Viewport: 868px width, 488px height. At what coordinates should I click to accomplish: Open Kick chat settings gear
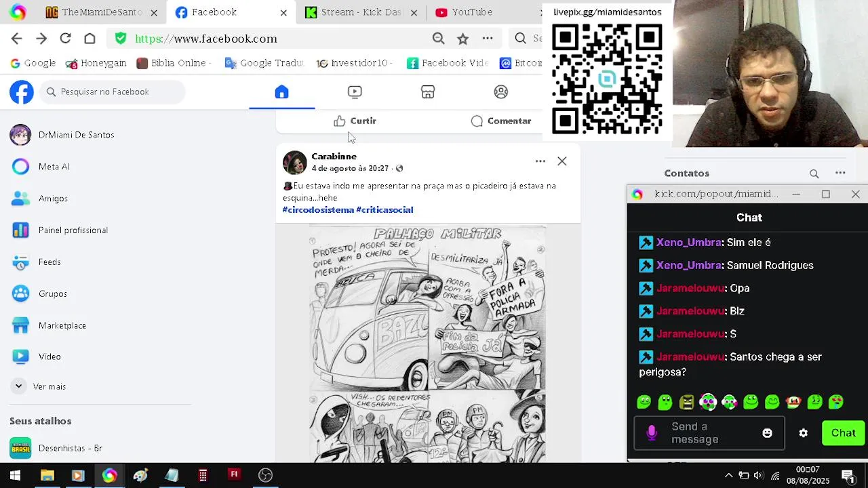point(804,433)
